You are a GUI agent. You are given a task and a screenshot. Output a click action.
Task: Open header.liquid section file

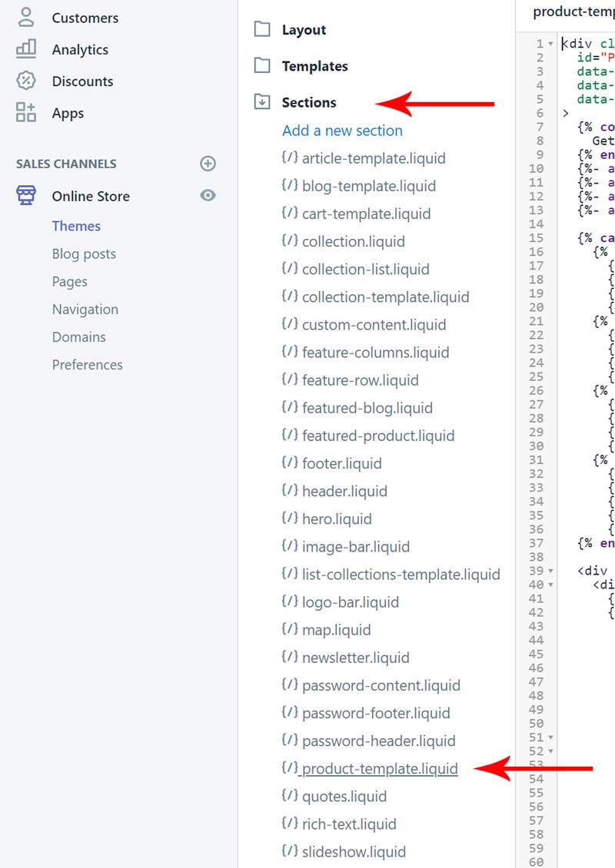click(344, 492)
